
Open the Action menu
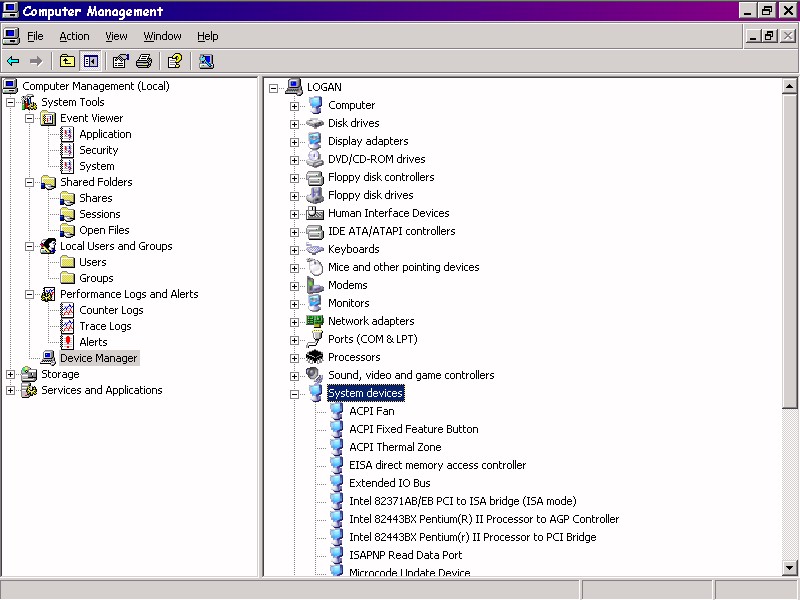(x=74, y=36)
